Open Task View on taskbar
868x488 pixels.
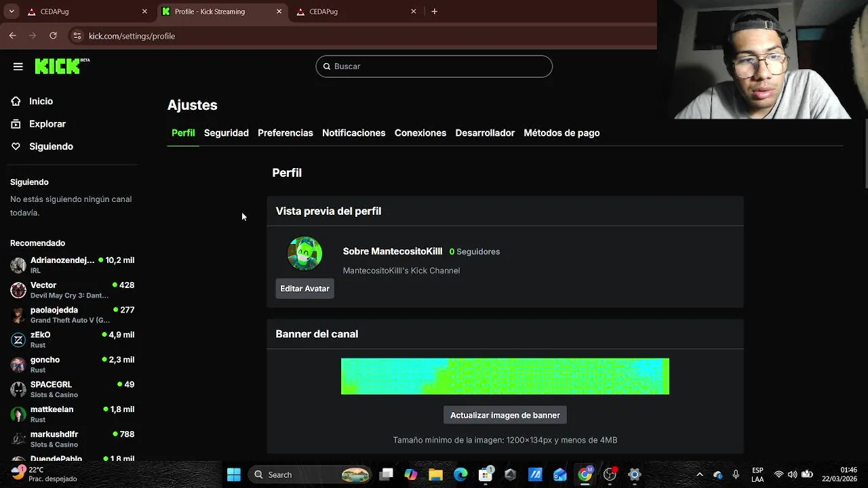(386, 474)
